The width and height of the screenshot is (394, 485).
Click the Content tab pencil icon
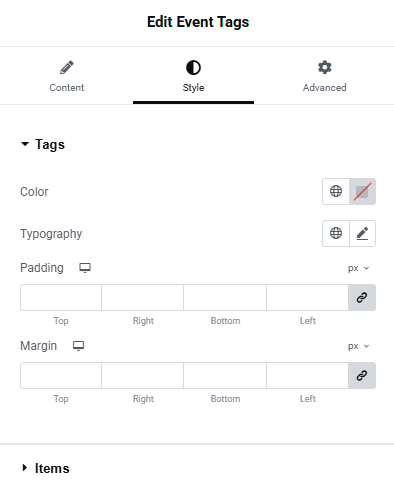pos(67,67)
